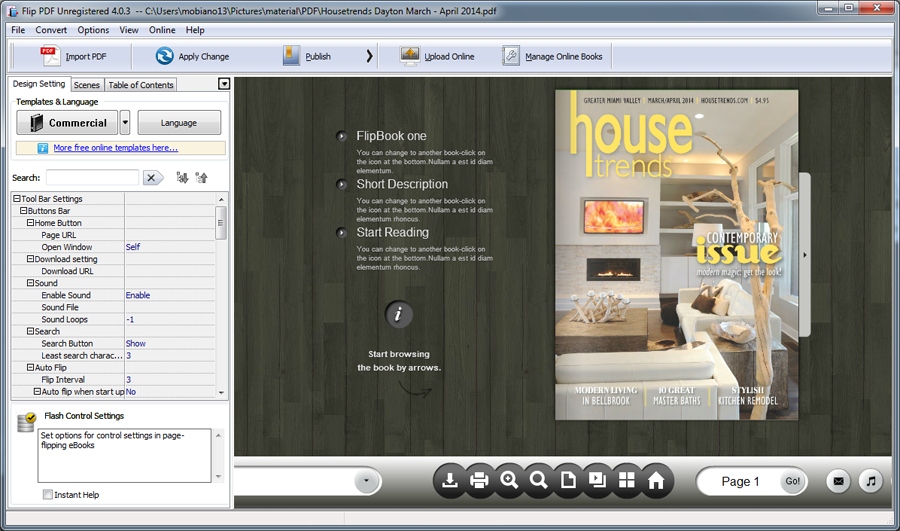
Task: Click the info circle icon
Action: (x=398, y=314)
